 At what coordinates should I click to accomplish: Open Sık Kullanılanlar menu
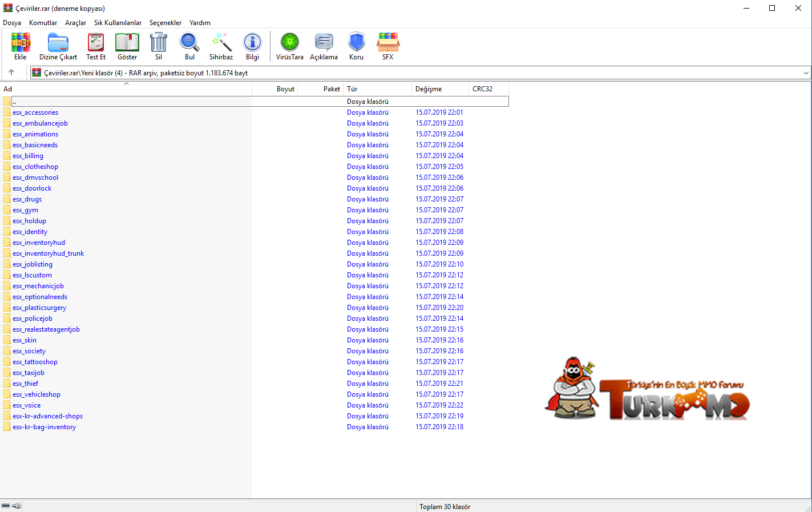click(x=118, y=23)
